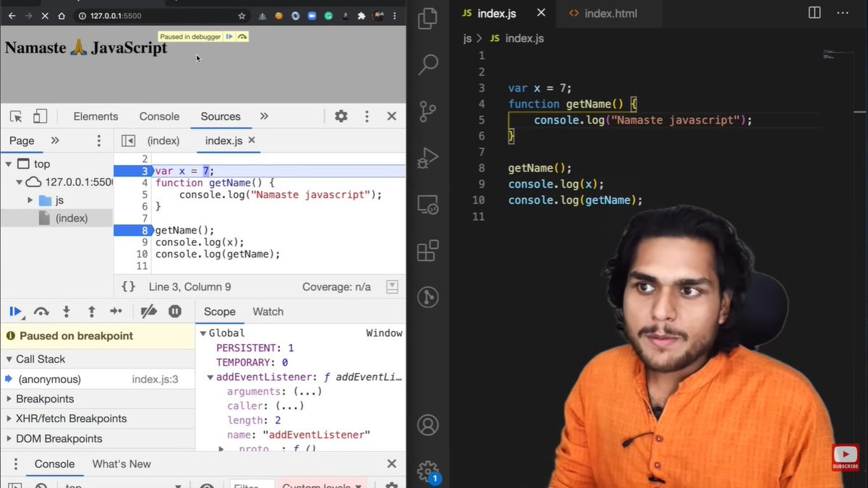Toggle Deactivate breakpoints in DevTools
868x488 pixels.
(x=148, y=312)
